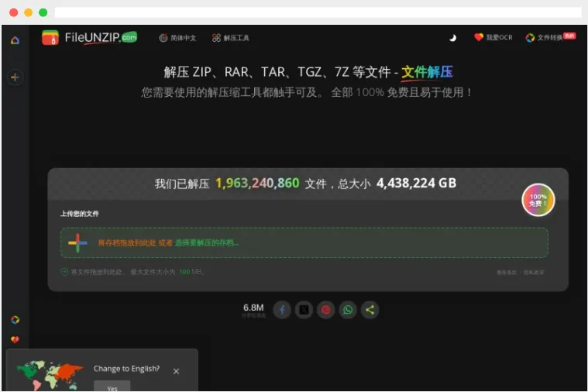Click the plus icon in upload area
Viewport: 588px width, 392px height.
tap(77, 243)
